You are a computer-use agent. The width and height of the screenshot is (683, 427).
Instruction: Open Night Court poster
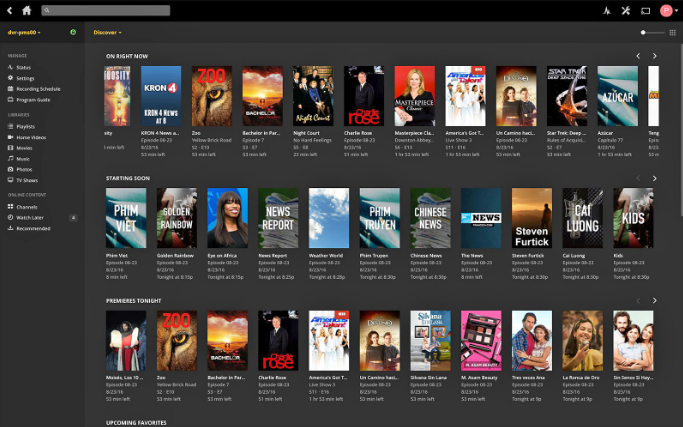313,96
